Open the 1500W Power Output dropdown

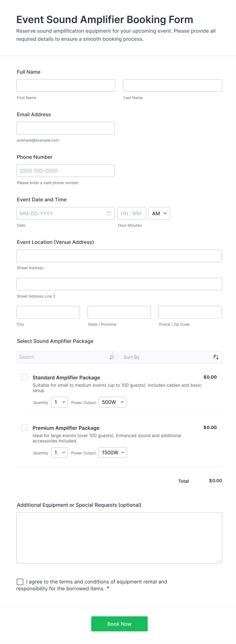point(113,453)
